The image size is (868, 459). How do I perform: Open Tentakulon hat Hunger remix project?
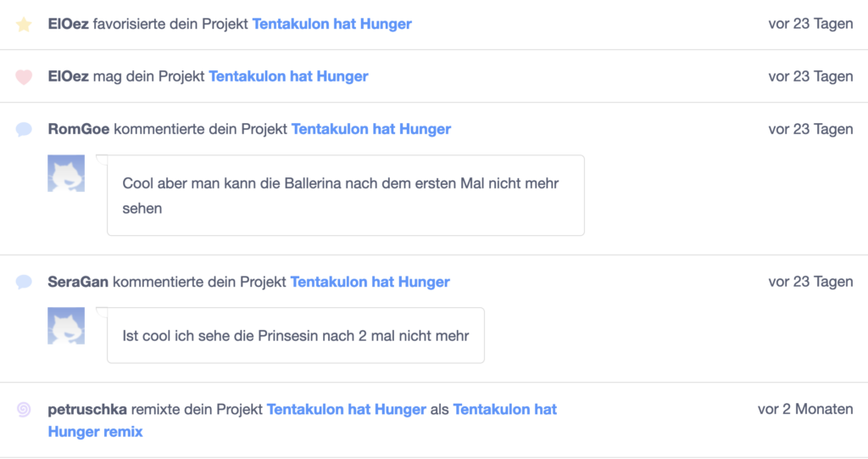point(303,420)
